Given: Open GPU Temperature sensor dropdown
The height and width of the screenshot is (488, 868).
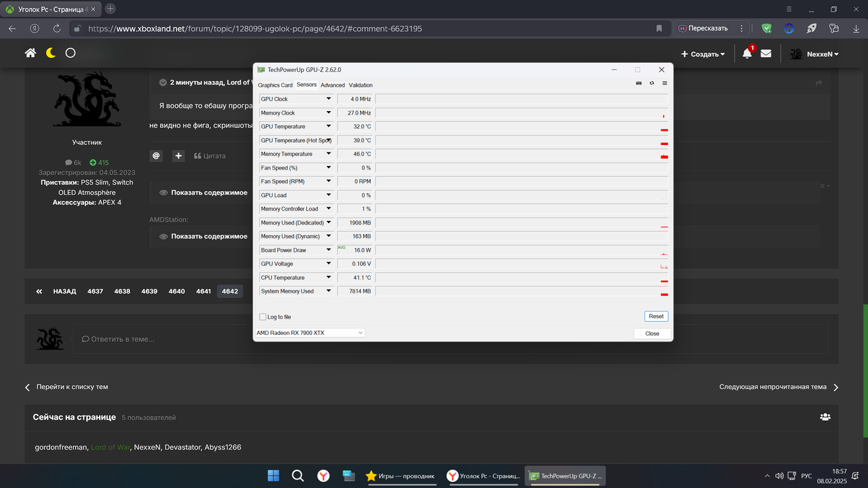Looking at the screenshot, I should [x=329, y=126].
